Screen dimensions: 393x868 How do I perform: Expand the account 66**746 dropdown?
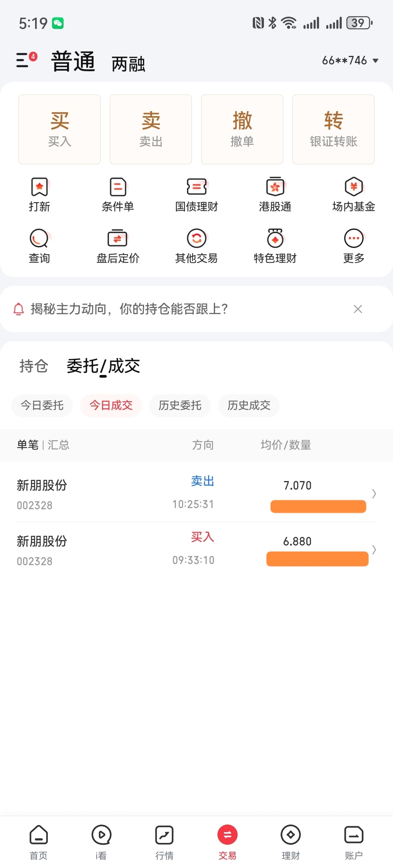[350, 61]
